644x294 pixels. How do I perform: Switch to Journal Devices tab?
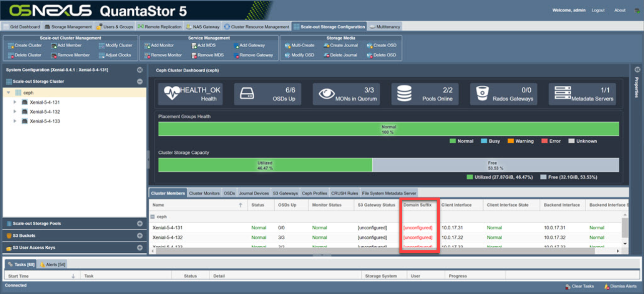(x=254, y=193)
